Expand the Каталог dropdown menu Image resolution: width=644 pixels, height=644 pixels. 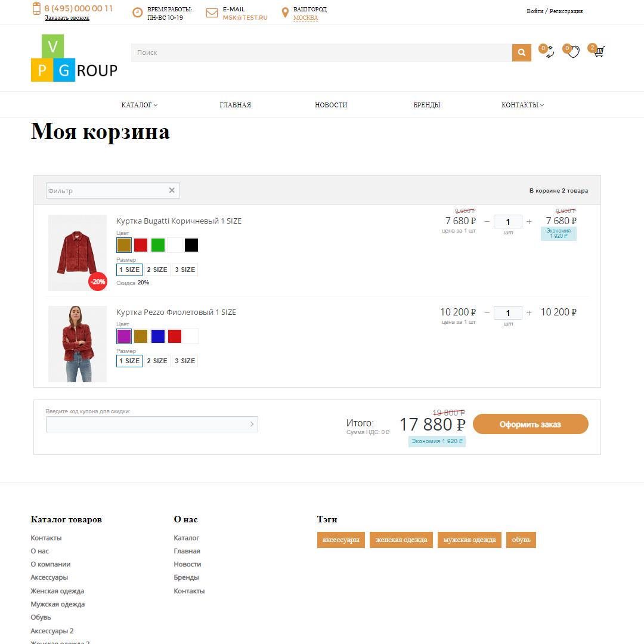139,105
